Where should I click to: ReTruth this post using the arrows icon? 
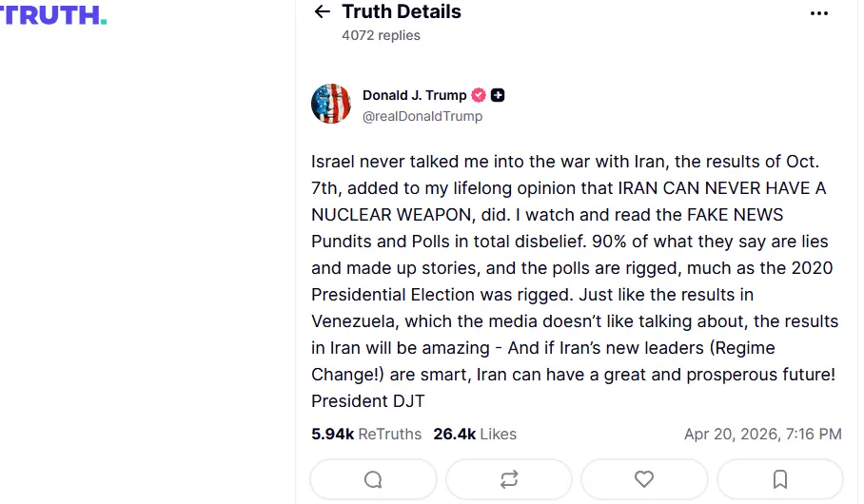(x=509, y=479)
